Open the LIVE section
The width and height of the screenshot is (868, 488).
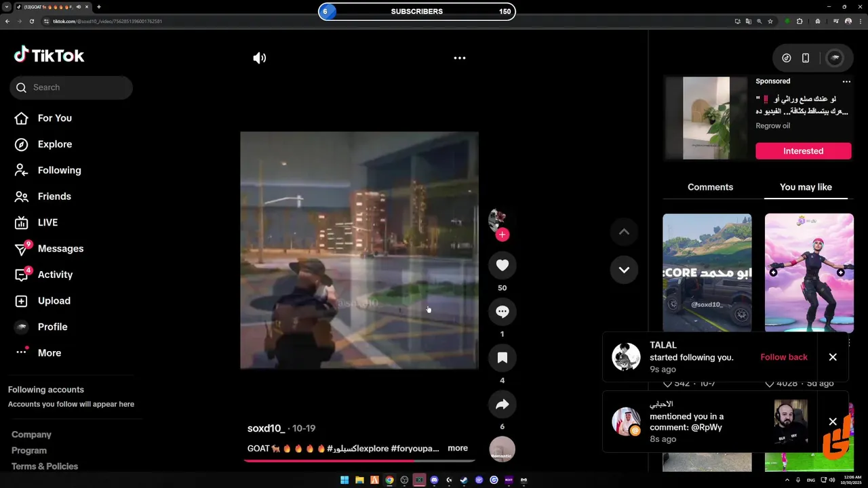tap(36, 222)
